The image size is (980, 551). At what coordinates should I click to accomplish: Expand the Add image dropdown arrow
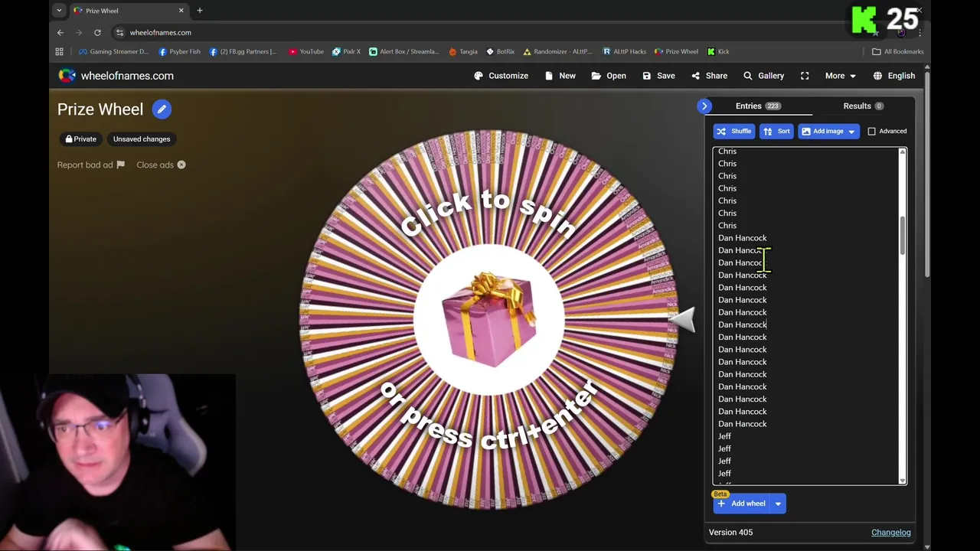(851, 132)
